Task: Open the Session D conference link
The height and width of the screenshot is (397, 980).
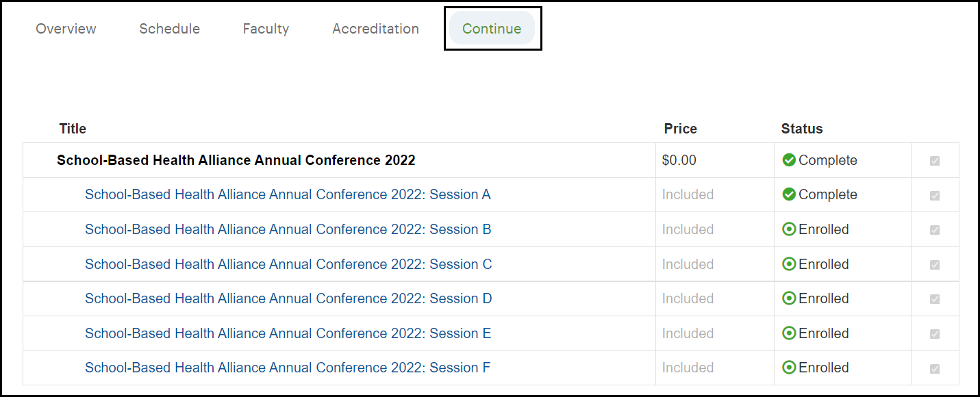Action: [x=288, y=298]
